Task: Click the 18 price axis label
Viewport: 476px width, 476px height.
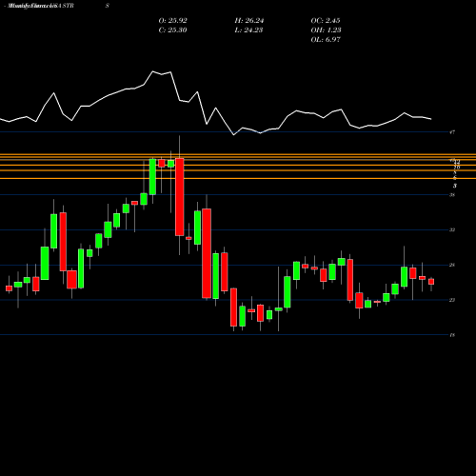Action: coord(452,335)
